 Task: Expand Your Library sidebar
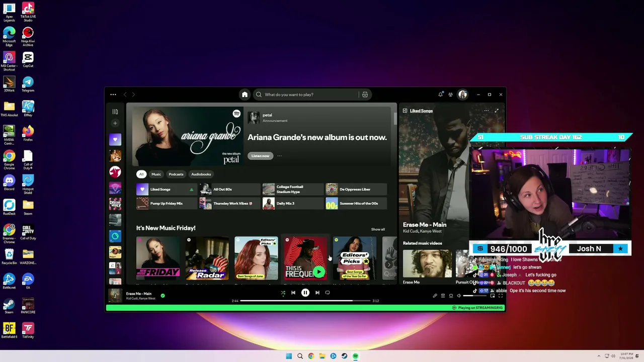[115, 112]
